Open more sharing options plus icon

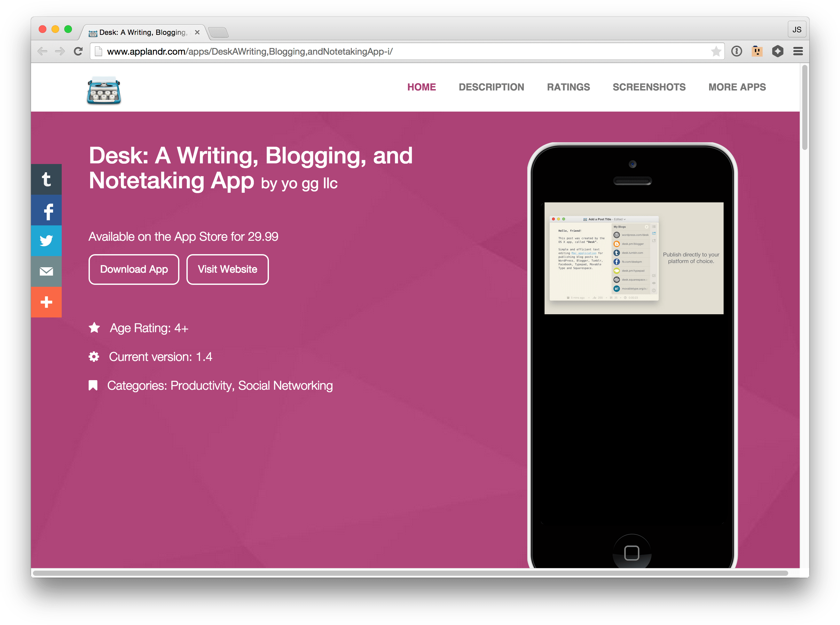pyautogui.click(x=46, y=302)
